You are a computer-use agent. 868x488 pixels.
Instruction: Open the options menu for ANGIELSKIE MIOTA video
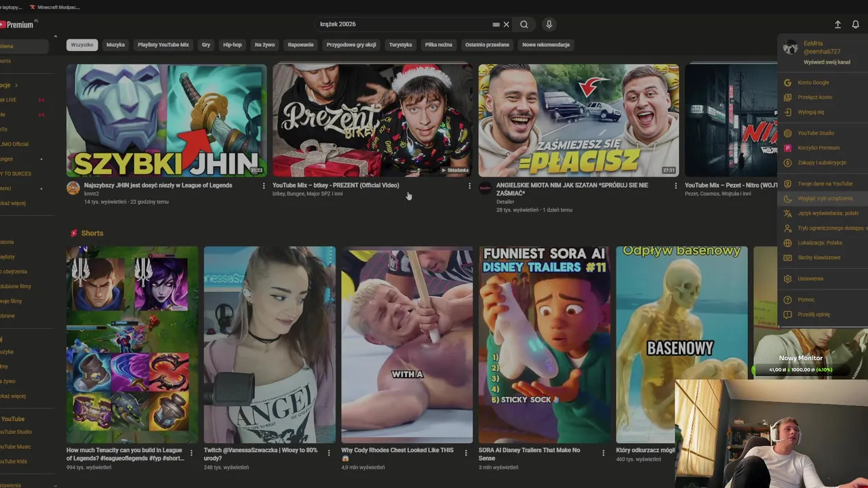coord(675,186)
